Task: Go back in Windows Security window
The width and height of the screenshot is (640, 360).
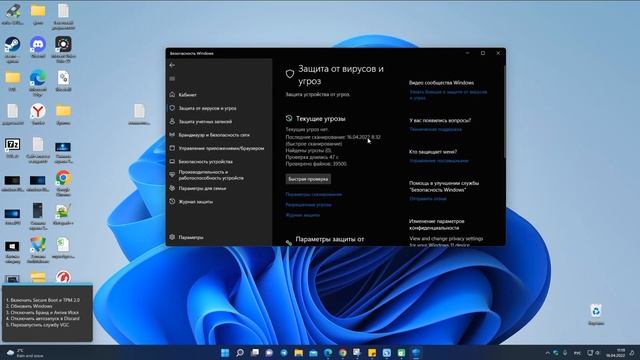Action: pyautogui.click(x=172, y=65)
